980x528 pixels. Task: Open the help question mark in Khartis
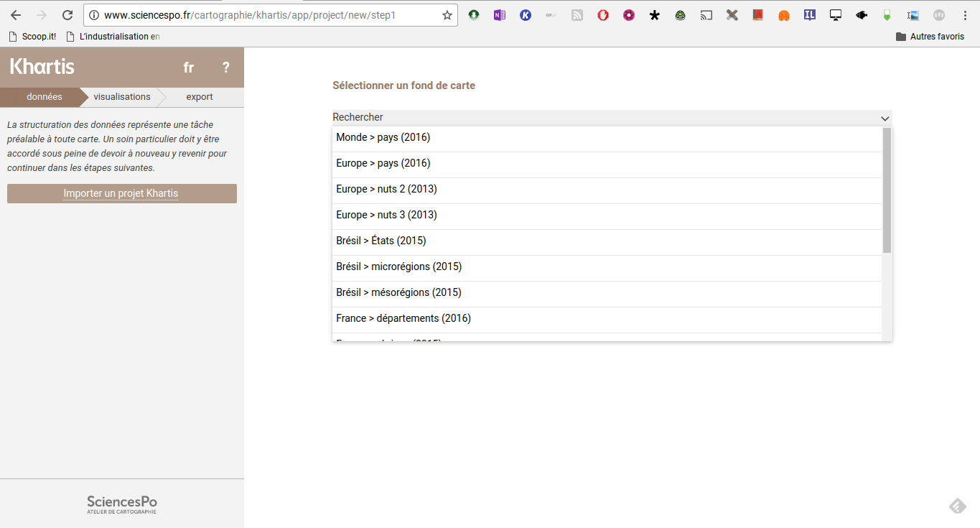[x=226, y=68]
